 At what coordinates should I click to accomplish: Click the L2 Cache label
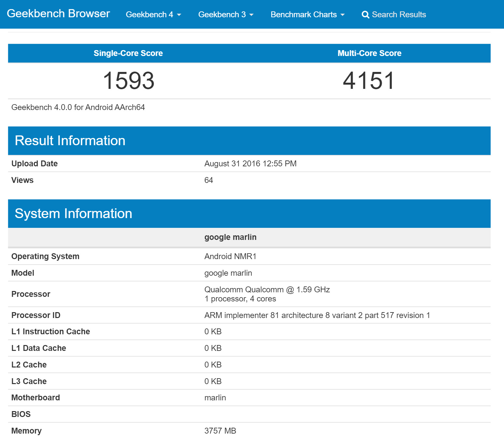pyautogui.click(x=29, y=365)
